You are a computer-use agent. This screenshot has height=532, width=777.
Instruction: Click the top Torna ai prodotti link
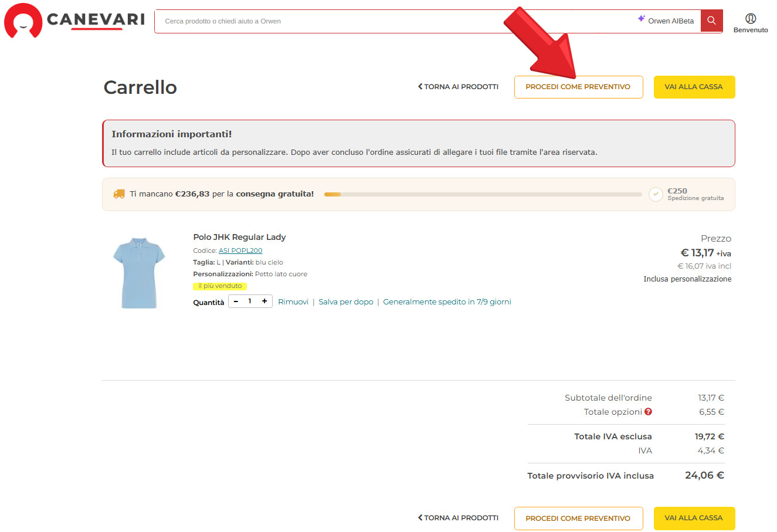pyautogui.click(x=458, y=87)
